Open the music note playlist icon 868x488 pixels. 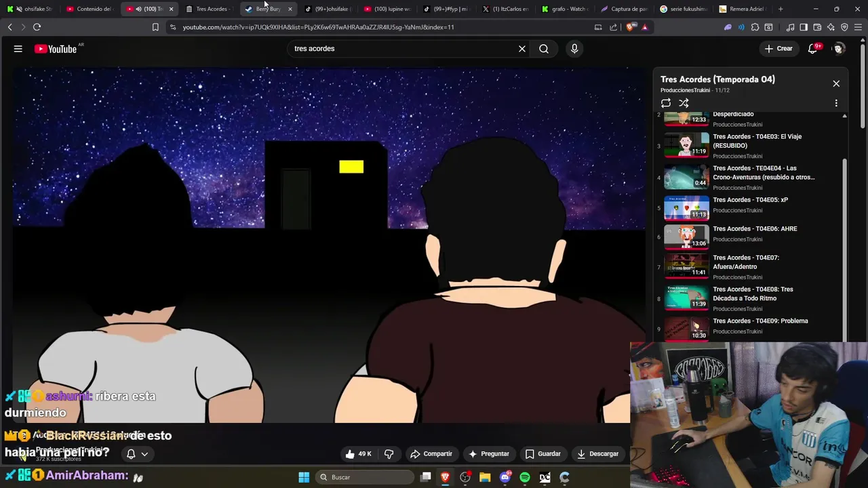[790, 27]
